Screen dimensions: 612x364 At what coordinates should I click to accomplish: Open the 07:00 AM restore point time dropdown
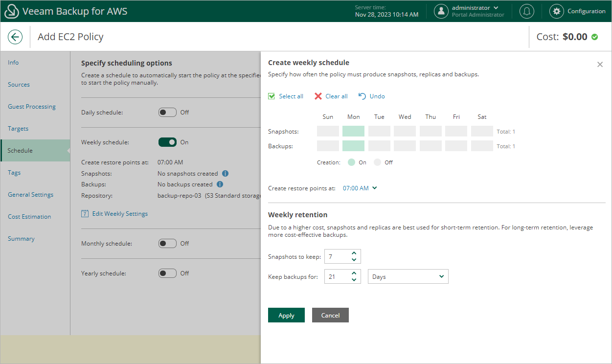[360, 188]
